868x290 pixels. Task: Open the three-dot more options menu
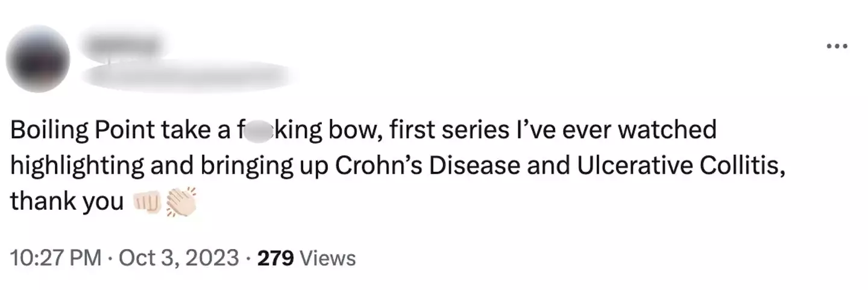coord(837,46)
